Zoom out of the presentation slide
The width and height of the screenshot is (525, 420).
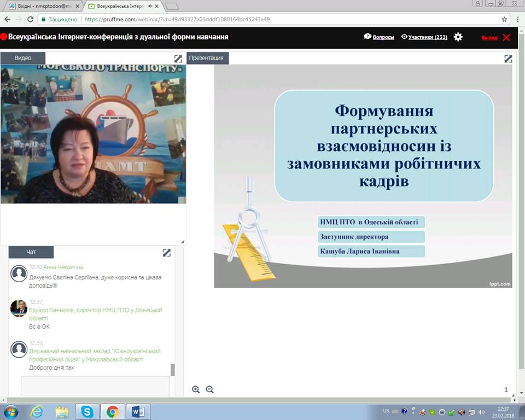tap(209, 389)
